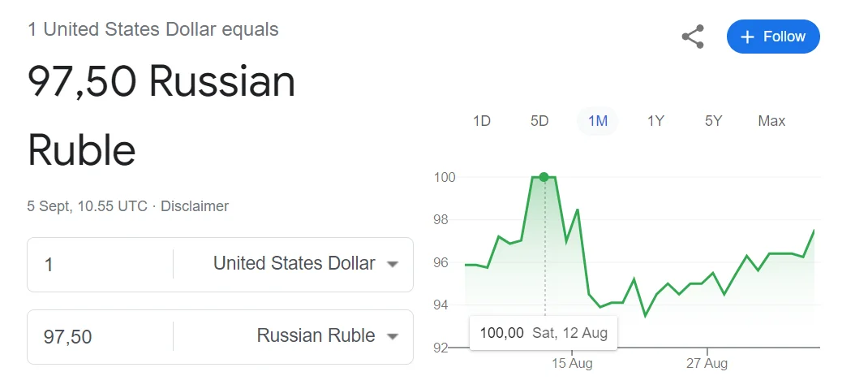Show the 1Y chart range
Screen dimensions: 868x389
(655, 121)
